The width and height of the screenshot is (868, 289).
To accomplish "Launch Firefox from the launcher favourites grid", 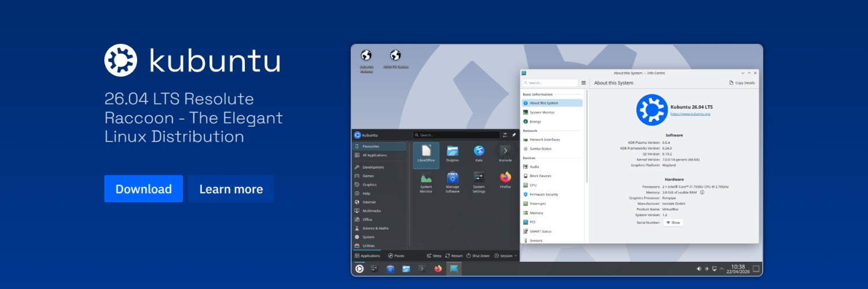I will [x=505, y=180].
